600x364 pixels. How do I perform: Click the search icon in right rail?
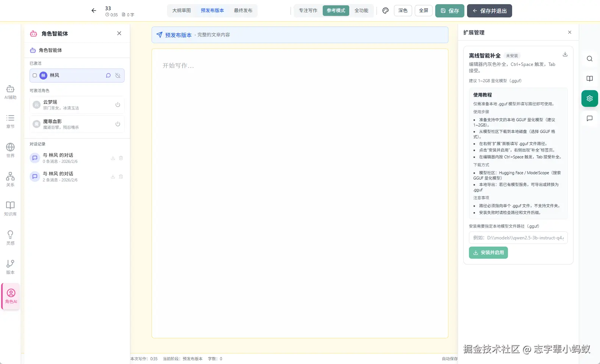coord(590,59)
